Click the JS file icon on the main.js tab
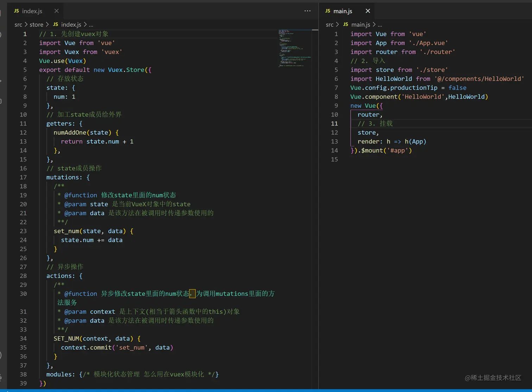Viewport: 532px width, 392px height. [328, 11]
